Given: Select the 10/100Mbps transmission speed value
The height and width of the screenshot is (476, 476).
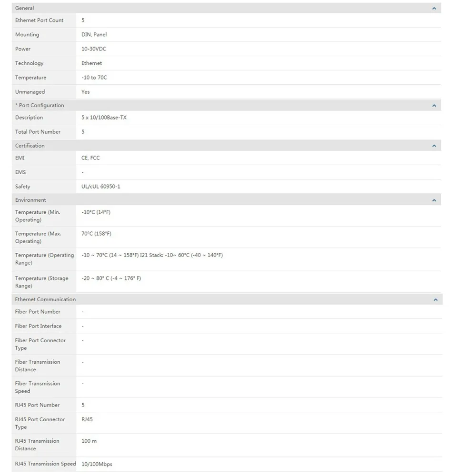Looking at the screenshot, I should point(97,464).
